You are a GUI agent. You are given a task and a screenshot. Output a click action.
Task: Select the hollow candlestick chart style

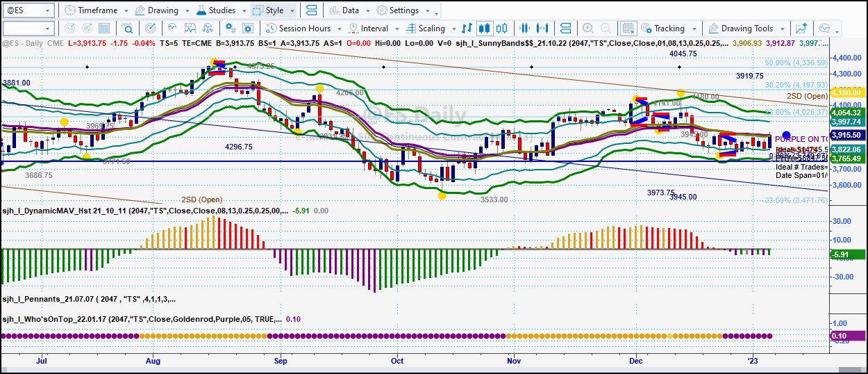click(501, 29)
